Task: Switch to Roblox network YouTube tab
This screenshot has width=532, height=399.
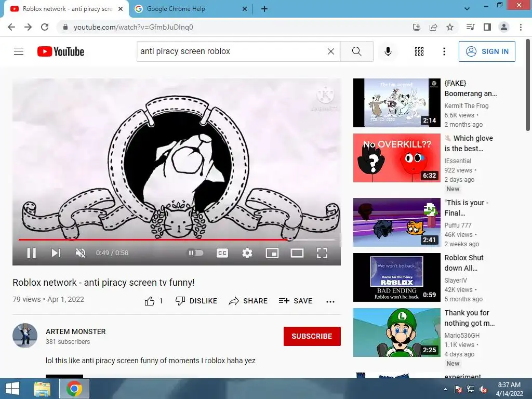Action: tap(66, 9)
